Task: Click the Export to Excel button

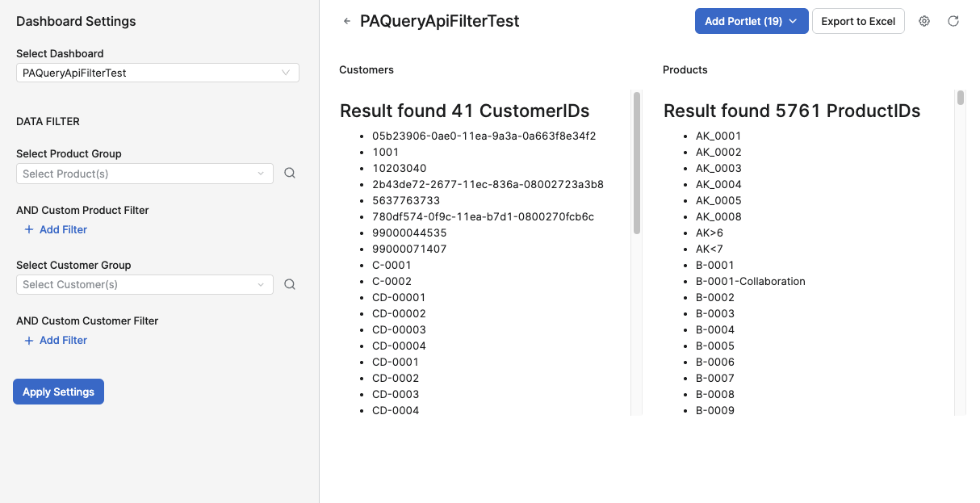Action: pyautogui.click(x=858, y=21)
